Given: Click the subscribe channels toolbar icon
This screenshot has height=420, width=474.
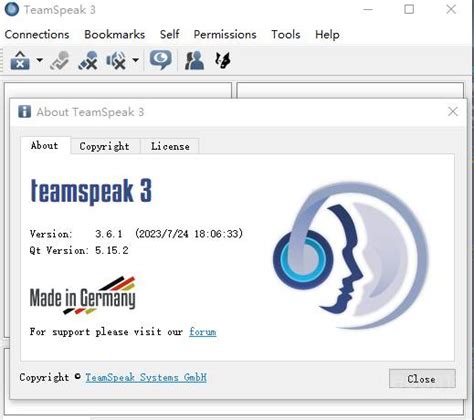Looking at the screenshot, I should (x=223, y=60).
